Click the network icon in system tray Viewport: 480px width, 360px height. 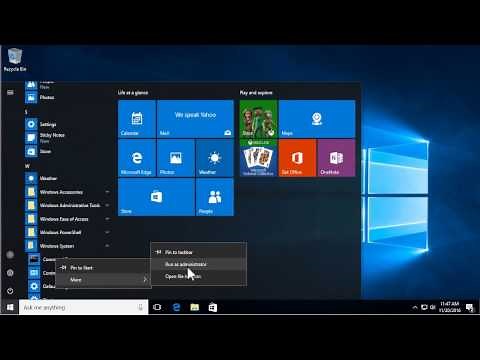(x=424, y=307)
